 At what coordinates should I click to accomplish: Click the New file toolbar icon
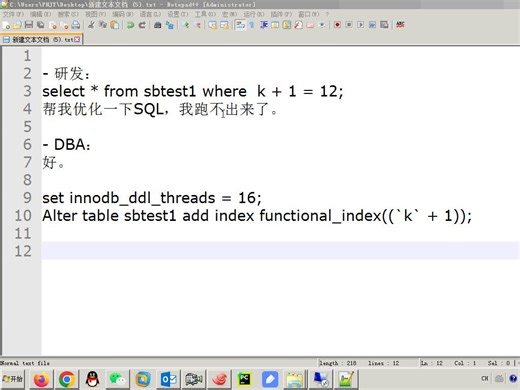pyautogui.click(x=6, y=25)
